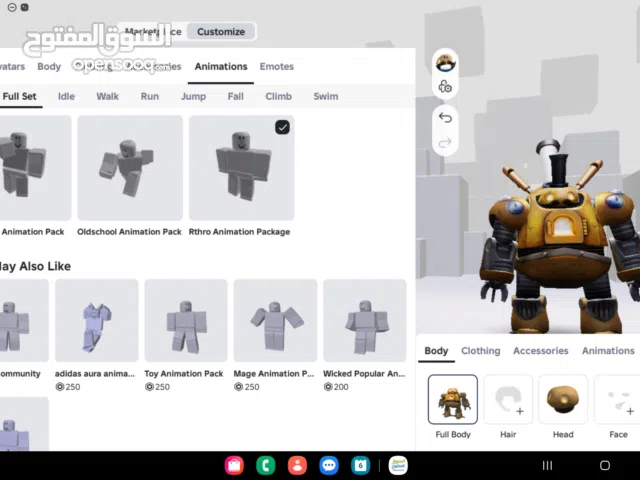The image size is (640, 480).
Task: Open the Phone app in taskbar
Action: click(x=265, y=465)
